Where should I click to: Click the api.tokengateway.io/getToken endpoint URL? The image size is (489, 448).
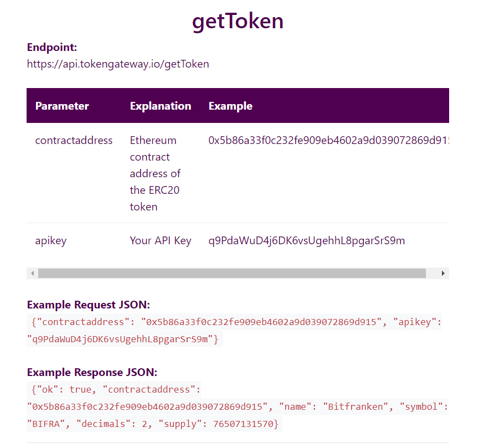118,64
